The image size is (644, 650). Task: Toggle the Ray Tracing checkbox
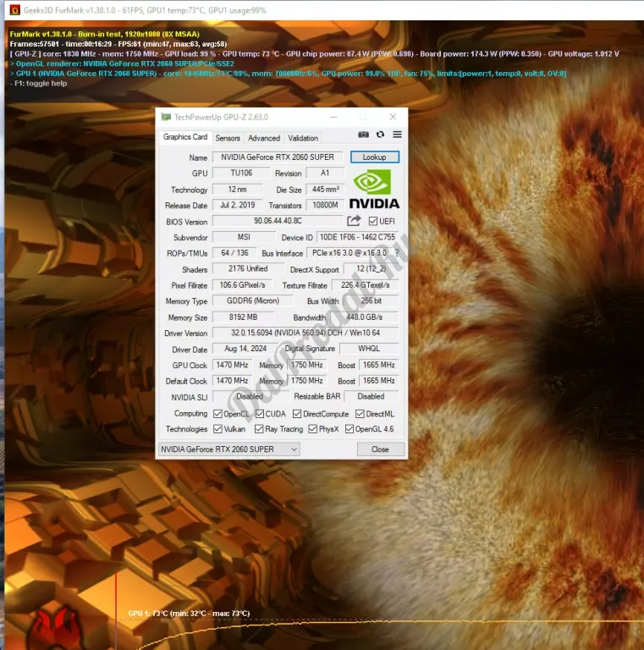259,429
